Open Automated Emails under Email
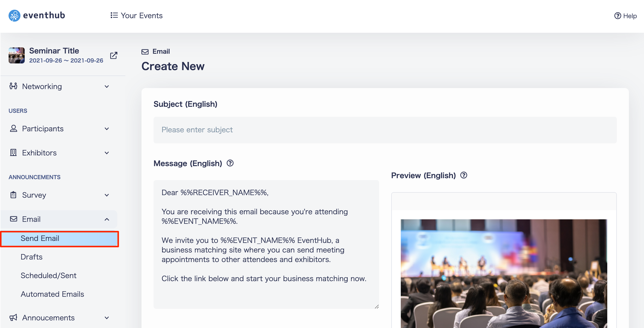Screen dimensions: 644x328 pyautogui.click(x=52, y=294)
